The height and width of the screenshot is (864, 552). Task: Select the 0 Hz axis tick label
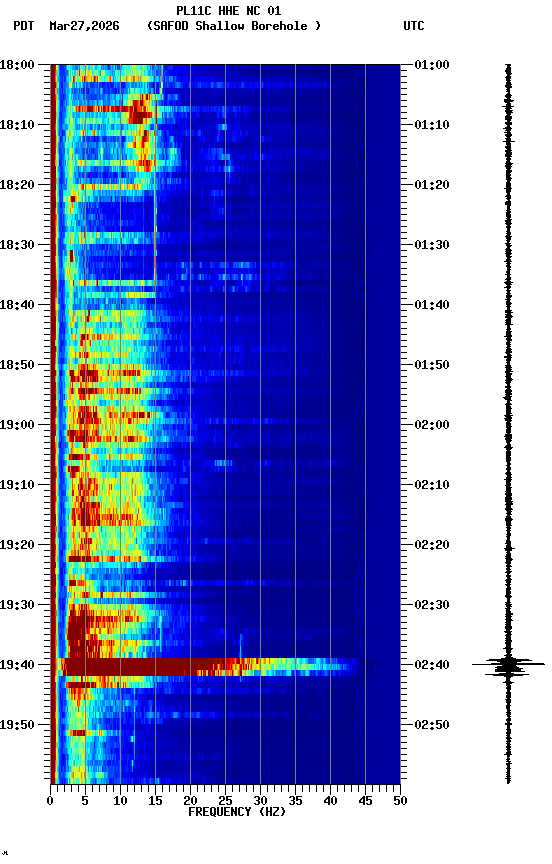(x=51, y=801)
